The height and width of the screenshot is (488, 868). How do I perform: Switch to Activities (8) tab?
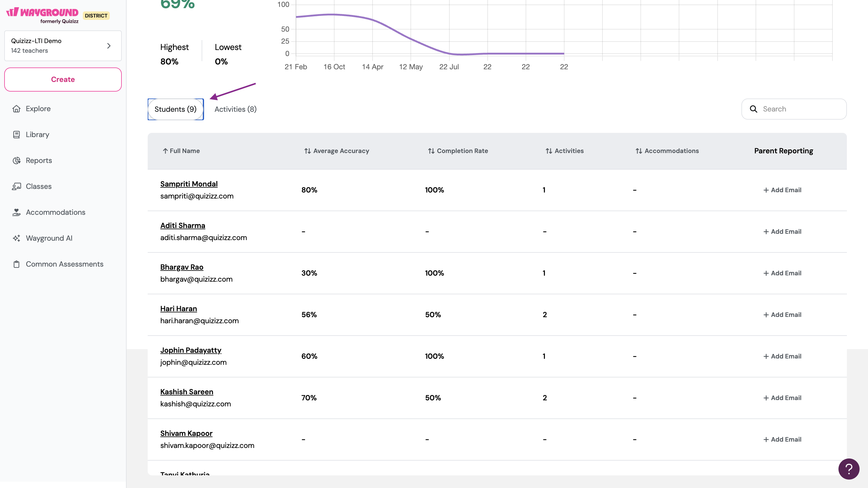coord(235,109)
